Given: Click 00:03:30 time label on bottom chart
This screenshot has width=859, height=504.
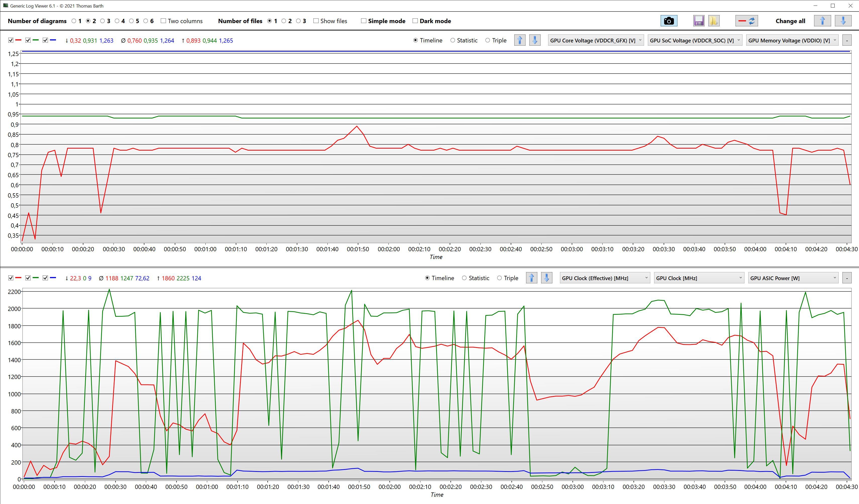Looking at the screenshot, I should [664, 487].
